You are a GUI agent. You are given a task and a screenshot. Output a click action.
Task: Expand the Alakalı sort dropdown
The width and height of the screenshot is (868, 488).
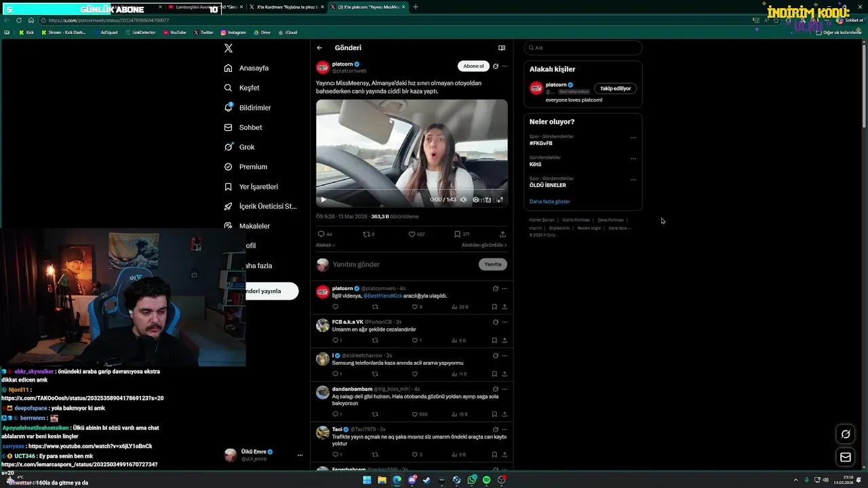(x=325, y=245)
